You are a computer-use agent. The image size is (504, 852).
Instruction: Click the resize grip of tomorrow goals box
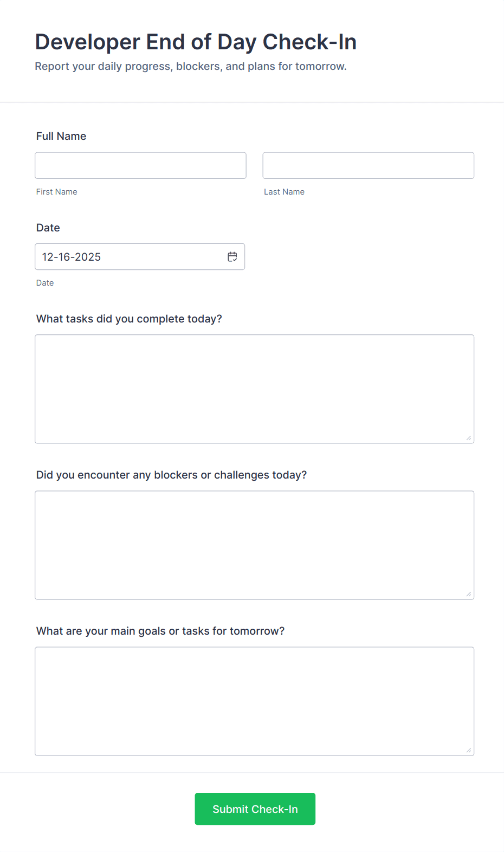[468, 749]
